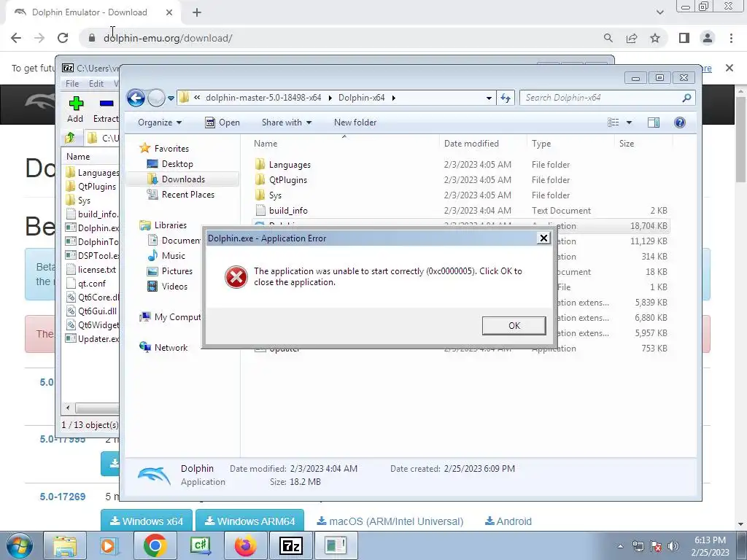The image size is (747, 560).
Task: Go back in the Explorer window
Action: 136,98
